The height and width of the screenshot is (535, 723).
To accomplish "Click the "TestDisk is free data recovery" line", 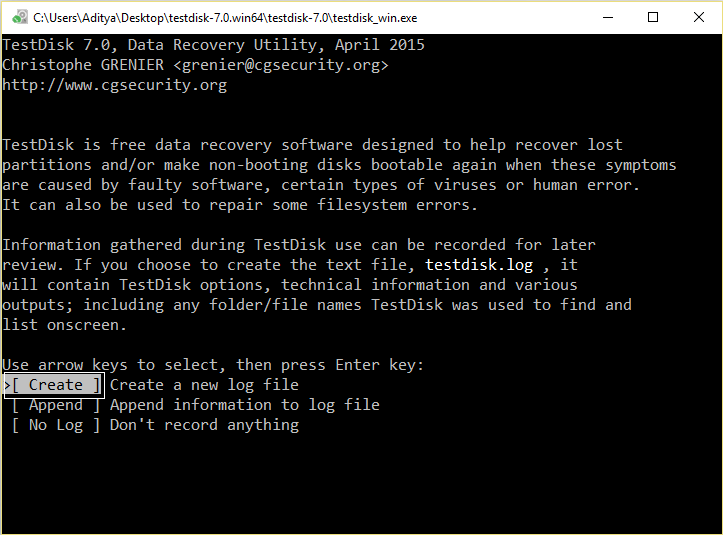I will 312,145.
